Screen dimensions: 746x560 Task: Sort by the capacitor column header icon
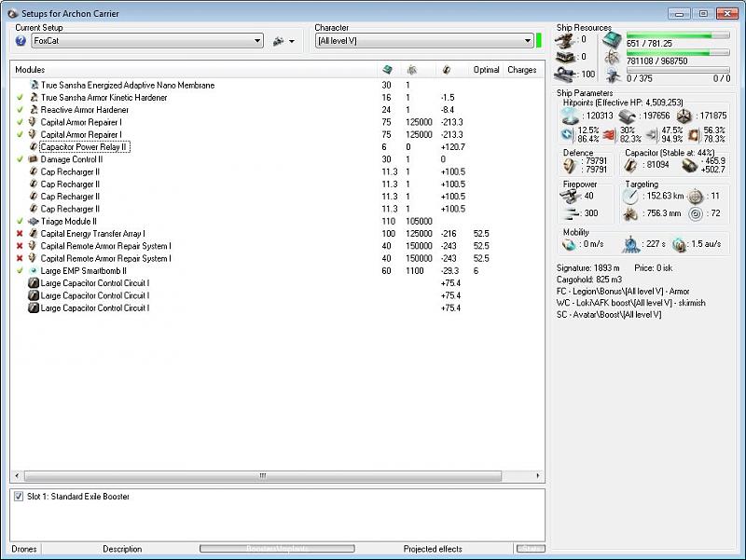click(x=447, y=70)
